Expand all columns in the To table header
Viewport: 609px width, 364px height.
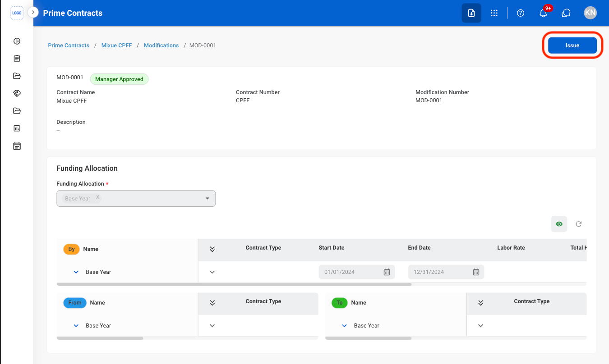[x=480, y=303]
